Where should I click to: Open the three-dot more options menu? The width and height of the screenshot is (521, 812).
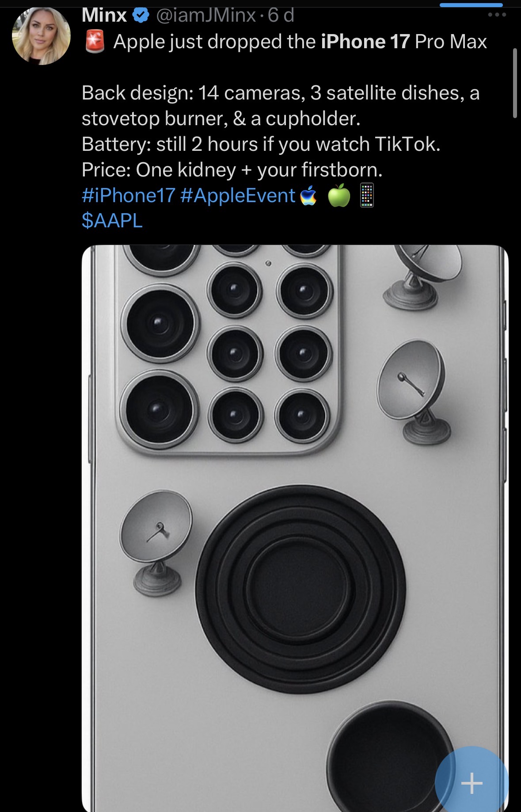pos(497,15)
